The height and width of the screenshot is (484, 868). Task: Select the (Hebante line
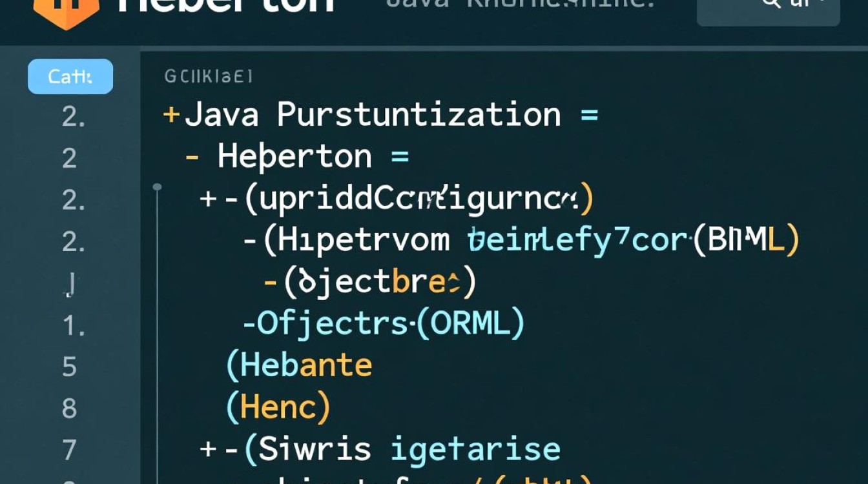coord(299,366)
